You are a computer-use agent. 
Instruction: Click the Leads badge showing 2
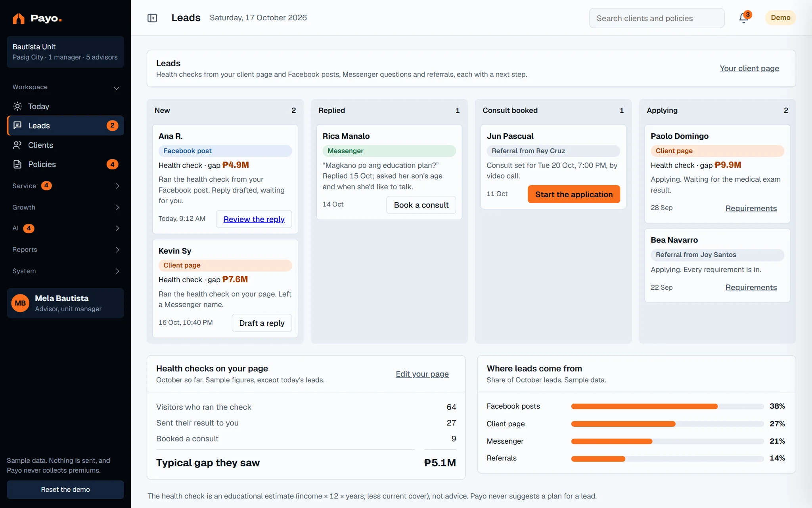click(x=112, y=125)
